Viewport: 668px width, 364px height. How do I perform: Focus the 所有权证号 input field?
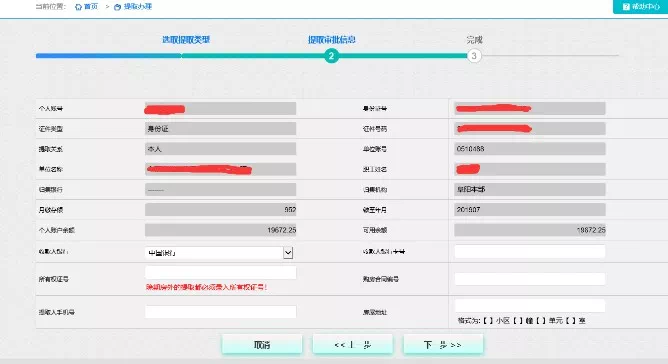click(220, 273)
